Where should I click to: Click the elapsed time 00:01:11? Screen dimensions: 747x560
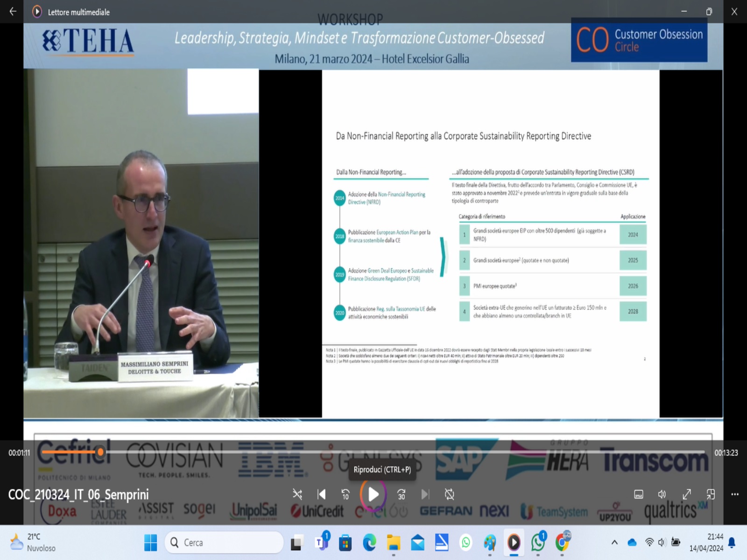19,453
